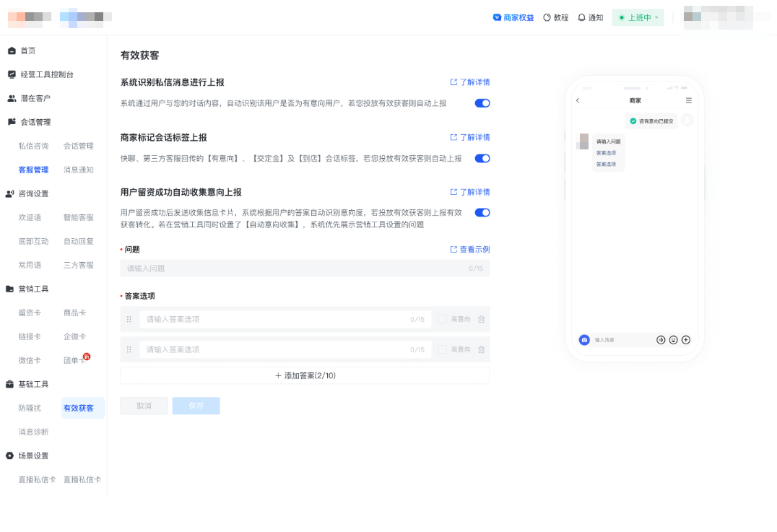Open 场景设置 via its sidebar icon

10,455
